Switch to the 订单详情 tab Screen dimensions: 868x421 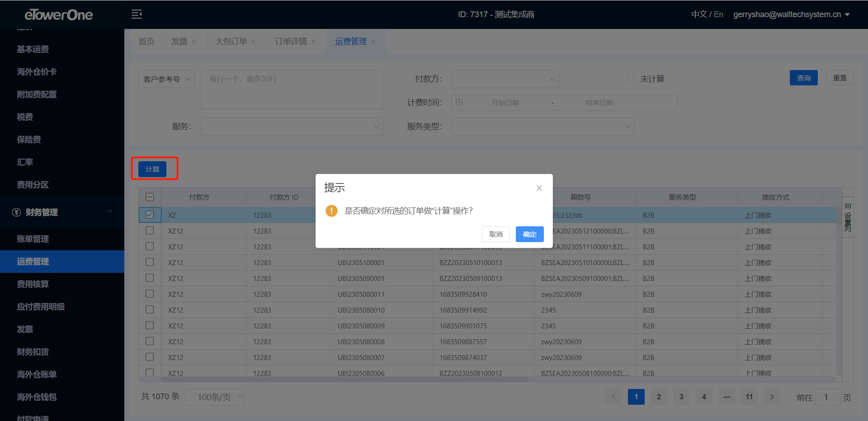(x=291, y=42)
